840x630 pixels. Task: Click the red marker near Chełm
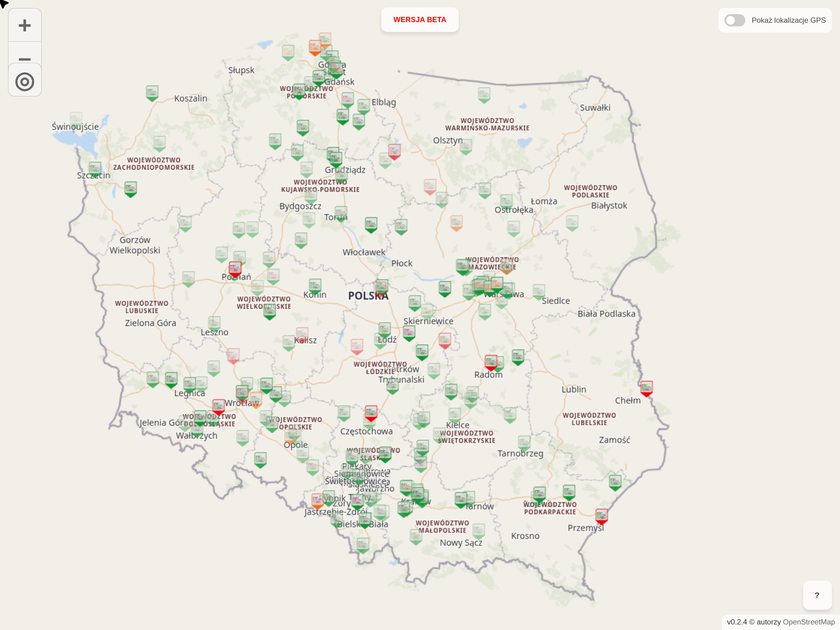(646, 388)
